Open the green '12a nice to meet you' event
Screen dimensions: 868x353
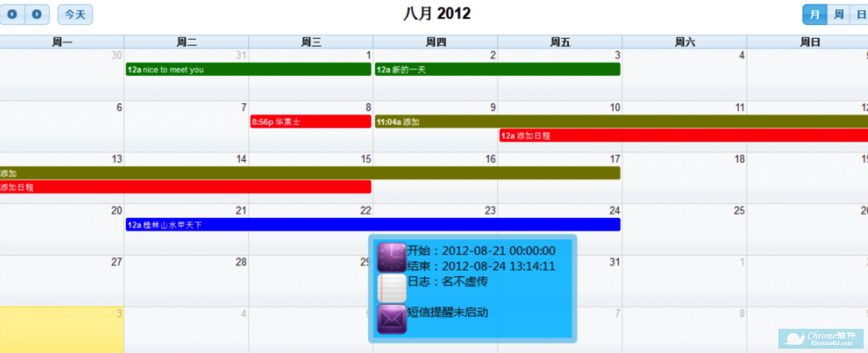(248, 69)
